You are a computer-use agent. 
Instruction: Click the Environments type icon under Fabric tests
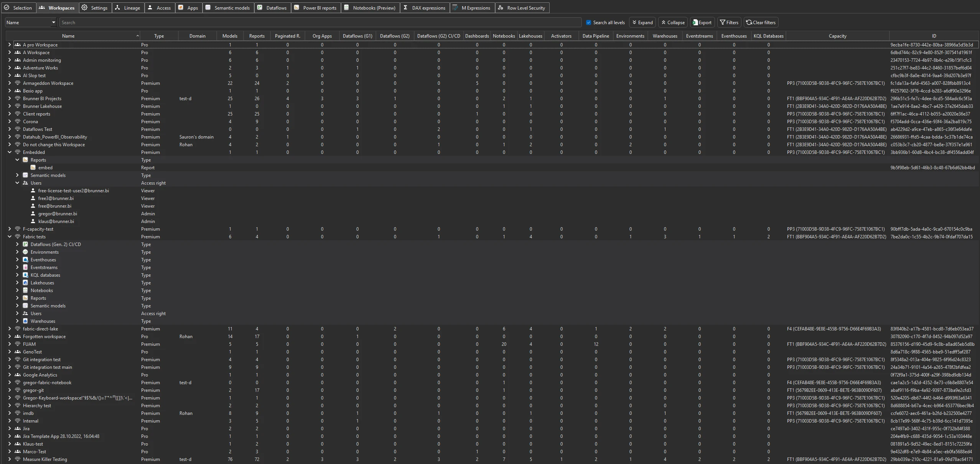coord(25,252)
